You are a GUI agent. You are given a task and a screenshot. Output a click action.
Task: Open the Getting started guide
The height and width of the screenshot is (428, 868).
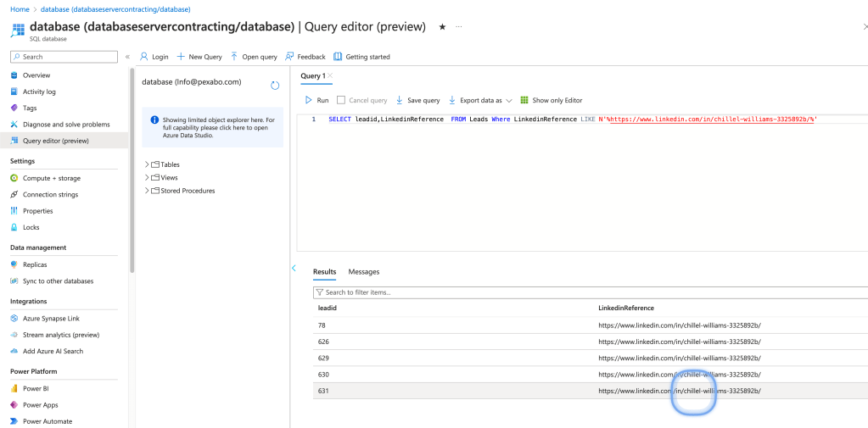tap(361, 57)
